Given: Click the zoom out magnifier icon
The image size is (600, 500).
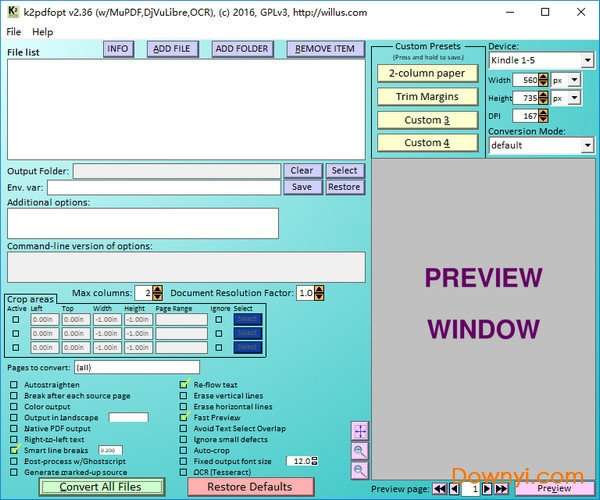Looking at the screenshot, I should tap(360, 470).
